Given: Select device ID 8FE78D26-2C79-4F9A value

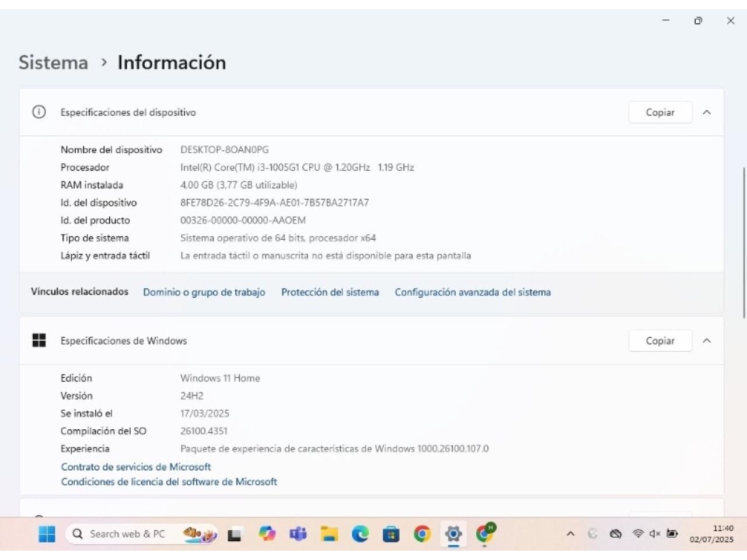Looking at the screenshot, I should 274,202.
